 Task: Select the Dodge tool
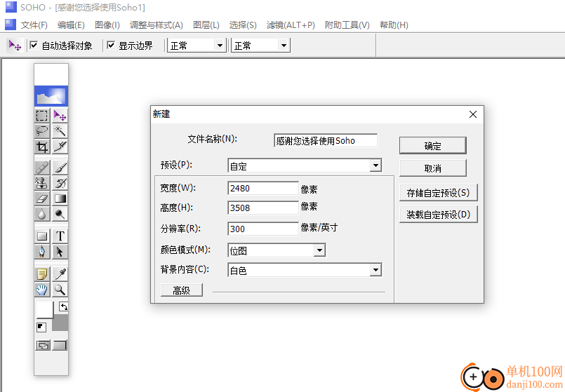tap(60, 214)
